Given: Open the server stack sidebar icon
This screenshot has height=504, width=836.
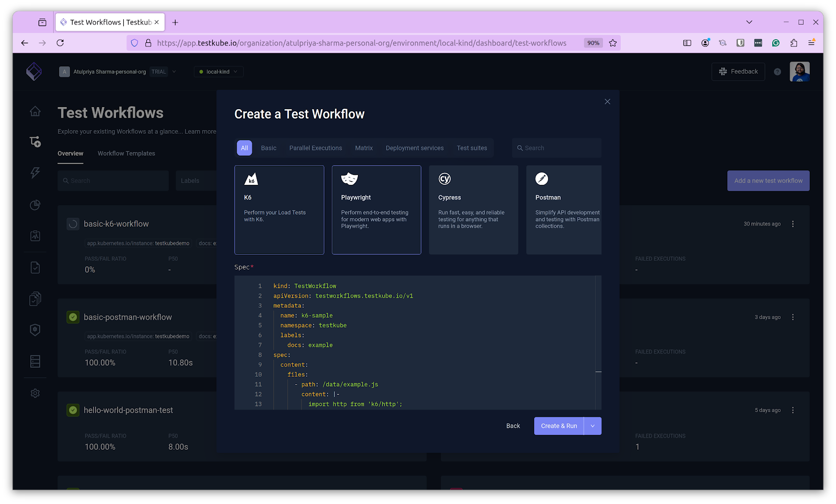Looking at the screenshot, I should tap(35, 361).
